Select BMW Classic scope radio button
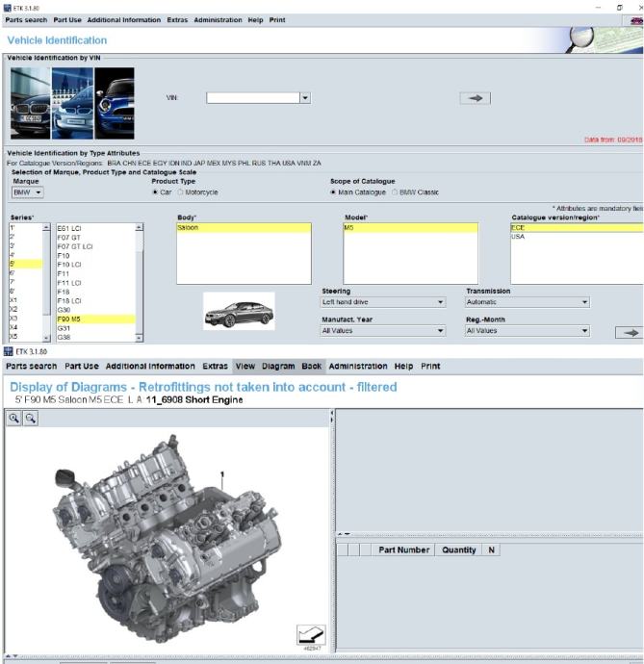This screenshot has width=644, height=664. click(x=395, y=192)
